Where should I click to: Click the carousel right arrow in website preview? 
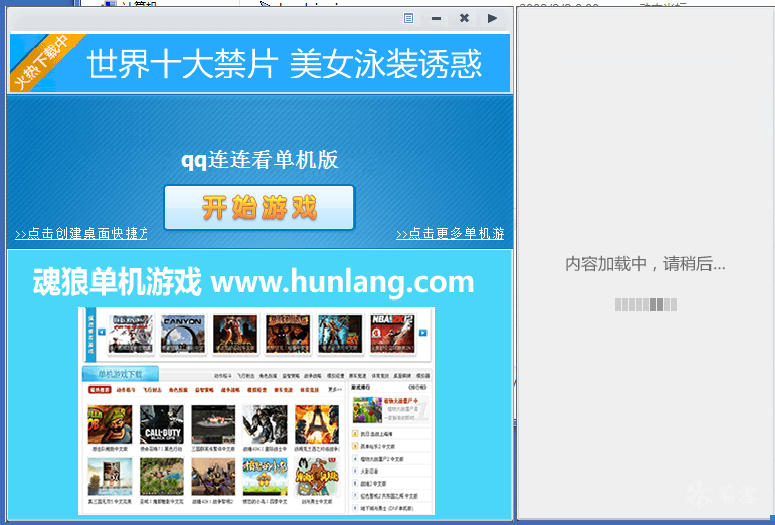coord(423,333)
